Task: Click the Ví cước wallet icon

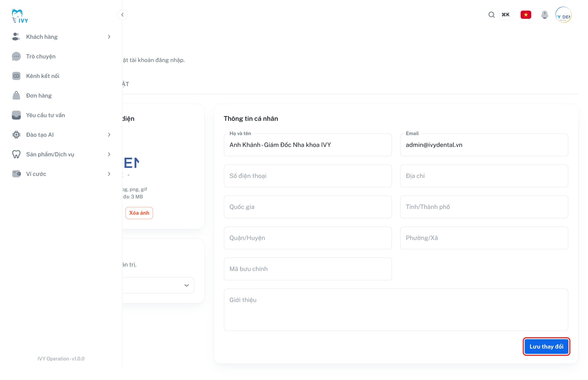Action: click(16, 174)
